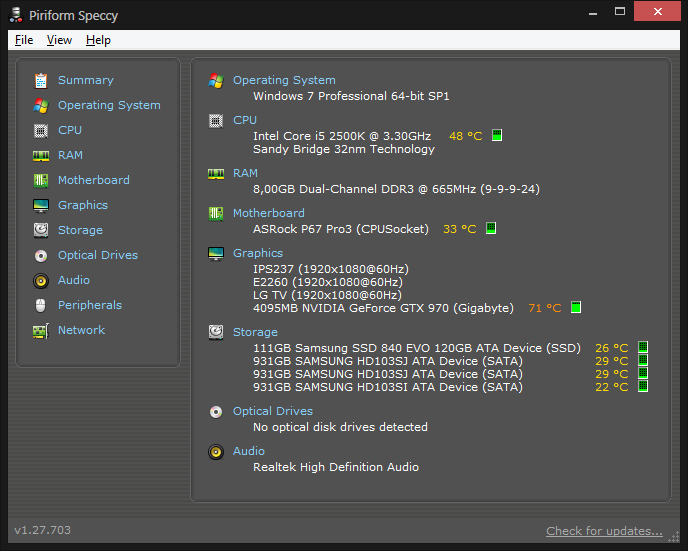Image resolution: width=688 pixels, height=551 pixels.
Task: Click the text Intel Core i5 2500K @ 3.30GHz
Action: [x=342, y=136]
